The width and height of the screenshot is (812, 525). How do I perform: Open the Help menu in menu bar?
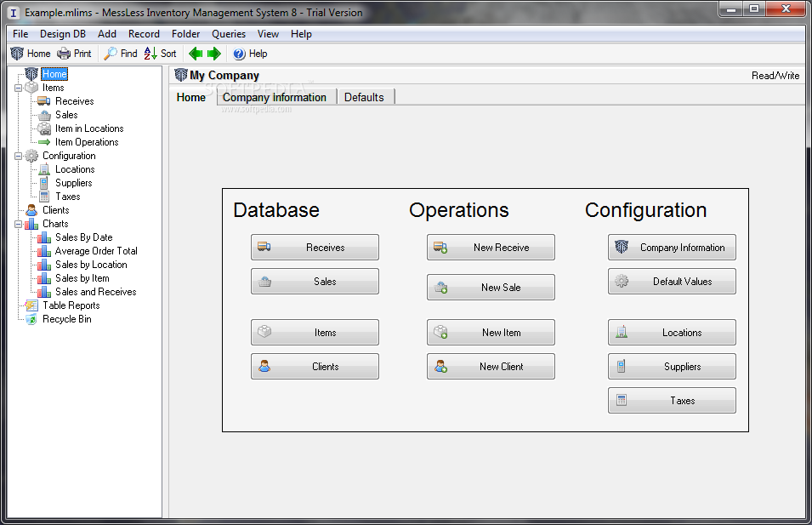(x=301, y=34)
